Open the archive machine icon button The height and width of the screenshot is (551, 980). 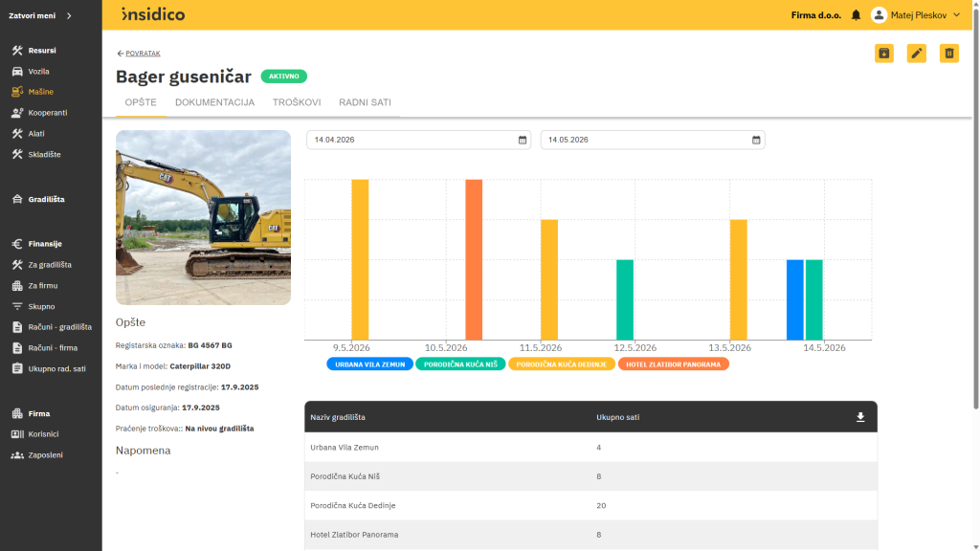883,54
